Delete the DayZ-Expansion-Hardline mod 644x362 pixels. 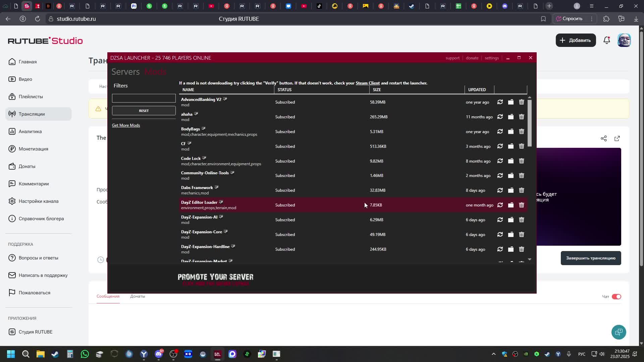[522, 249]
